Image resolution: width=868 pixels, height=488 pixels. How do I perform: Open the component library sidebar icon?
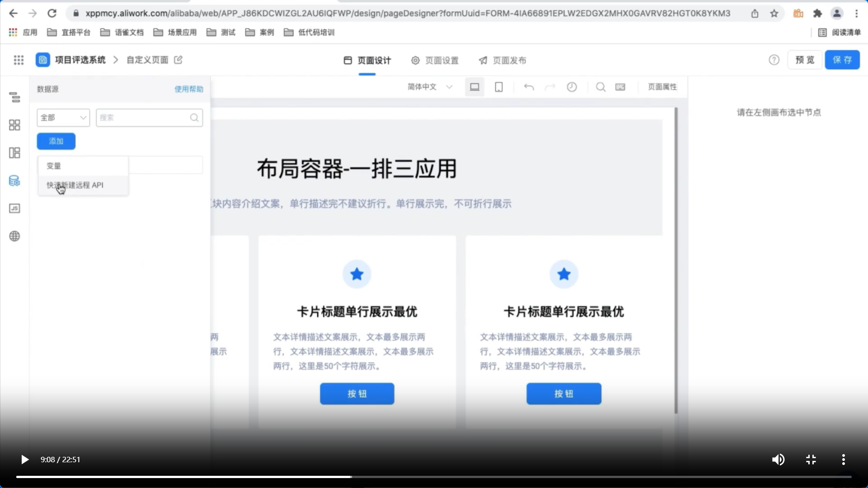tap(14, 125)
